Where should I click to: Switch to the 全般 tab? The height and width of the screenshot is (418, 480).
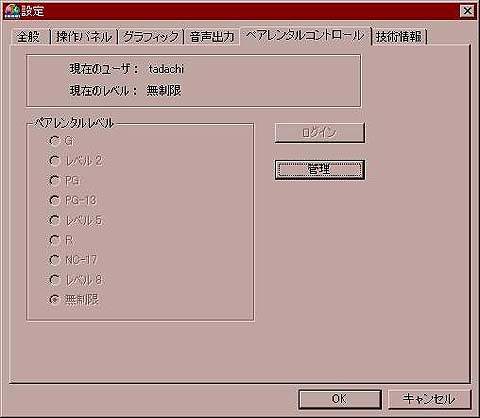pos(29,36)
